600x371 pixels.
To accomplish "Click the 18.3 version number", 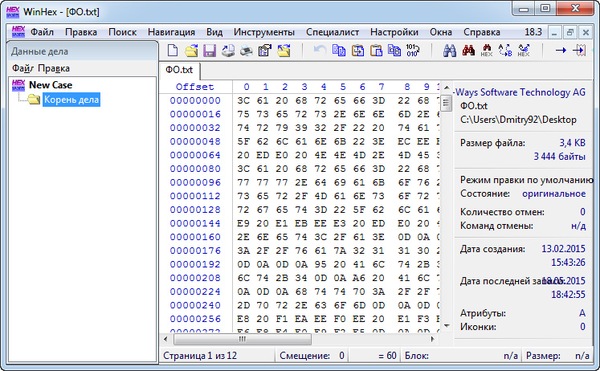I will pos(533,32).
